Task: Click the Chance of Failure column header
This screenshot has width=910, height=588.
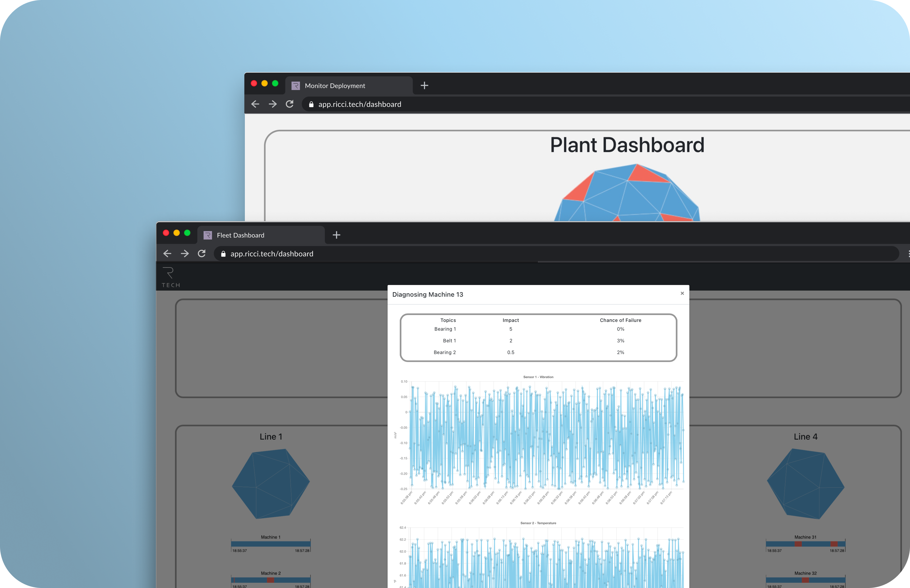Action: click(621, 320)
